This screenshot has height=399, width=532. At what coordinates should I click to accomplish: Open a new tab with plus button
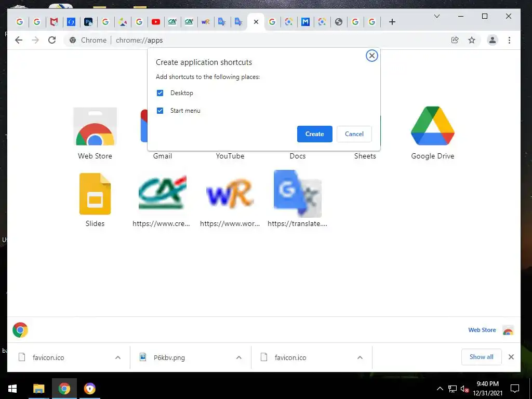[392, 22]
